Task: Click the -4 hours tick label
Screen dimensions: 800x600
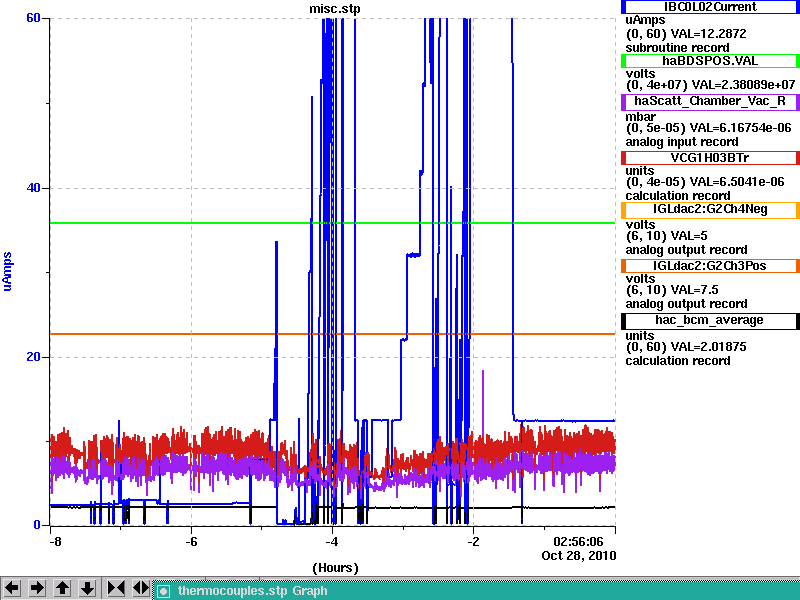Action: (332, 541)
